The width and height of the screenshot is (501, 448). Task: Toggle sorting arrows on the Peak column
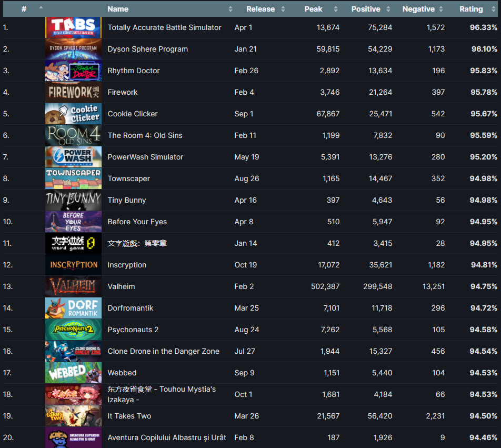point(336,9)
